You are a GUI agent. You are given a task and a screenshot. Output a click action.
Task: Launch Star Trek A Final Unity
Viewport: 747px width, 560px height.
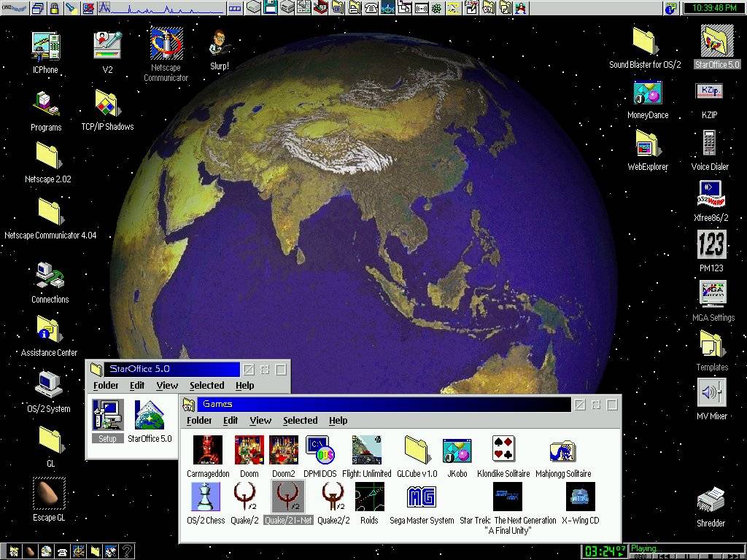pyautogui.click(x=508, y=507)
